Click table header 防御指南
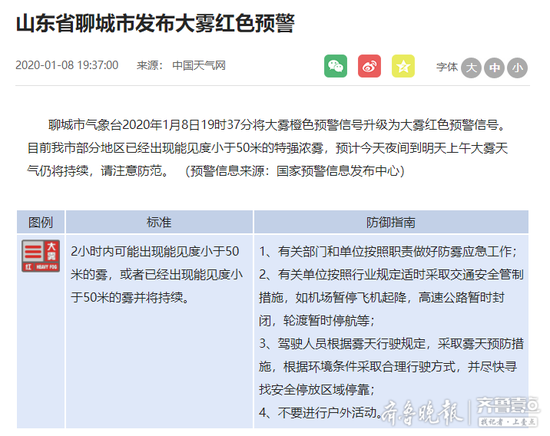 pos(391,222)
